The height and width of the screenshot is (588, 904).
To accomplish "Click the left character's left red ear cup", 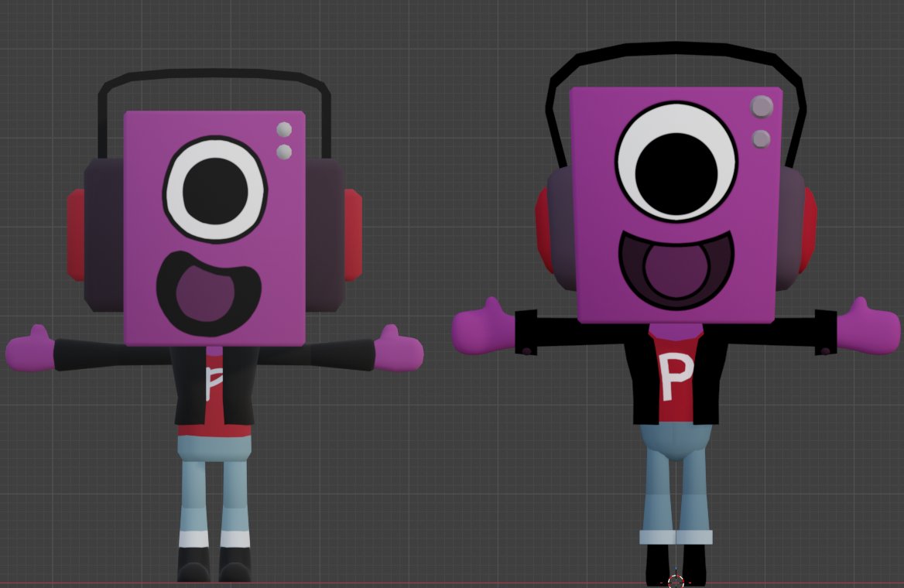I will [76, 235].
